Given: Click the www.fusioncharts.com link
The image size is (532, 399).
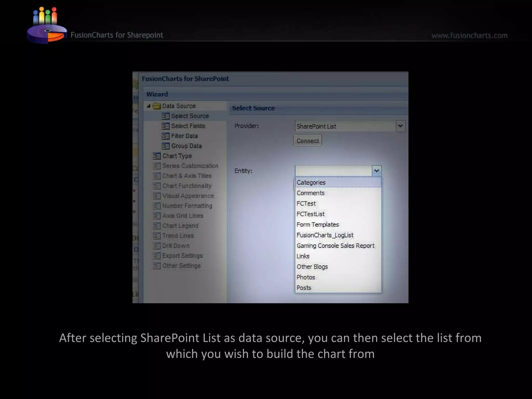Looking at the screenshot, I should [x=469, y=35].
